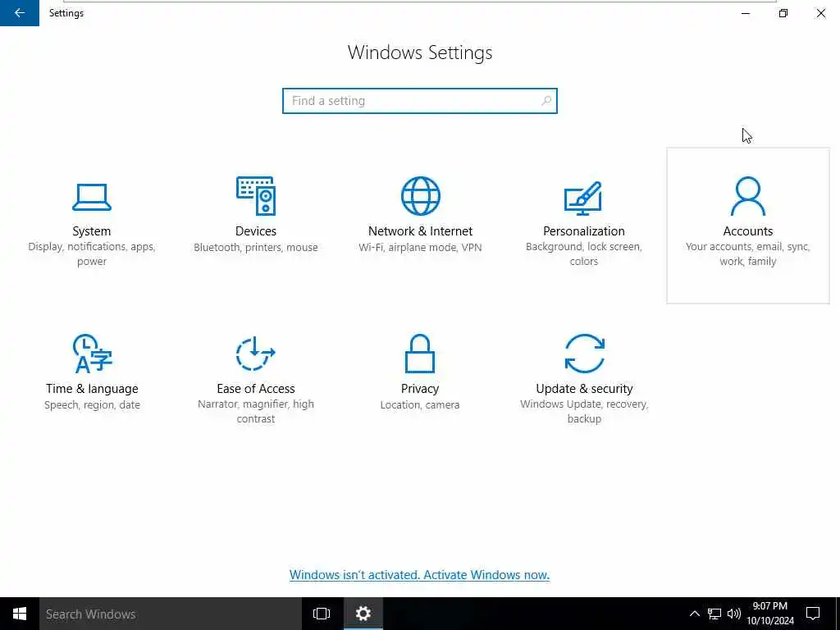The image size is (840, 630).
Task: Close the Settings window
Action: (x=820, y=13)
